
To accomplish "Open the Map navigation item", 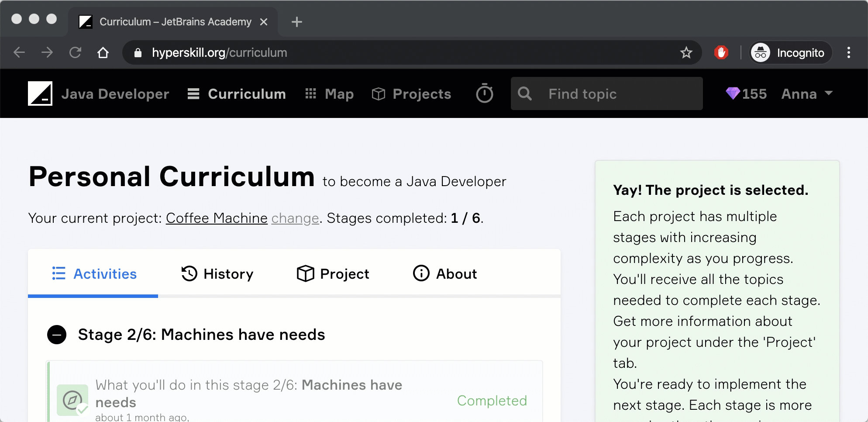I will pyautogui.click(x=330, y=94).
